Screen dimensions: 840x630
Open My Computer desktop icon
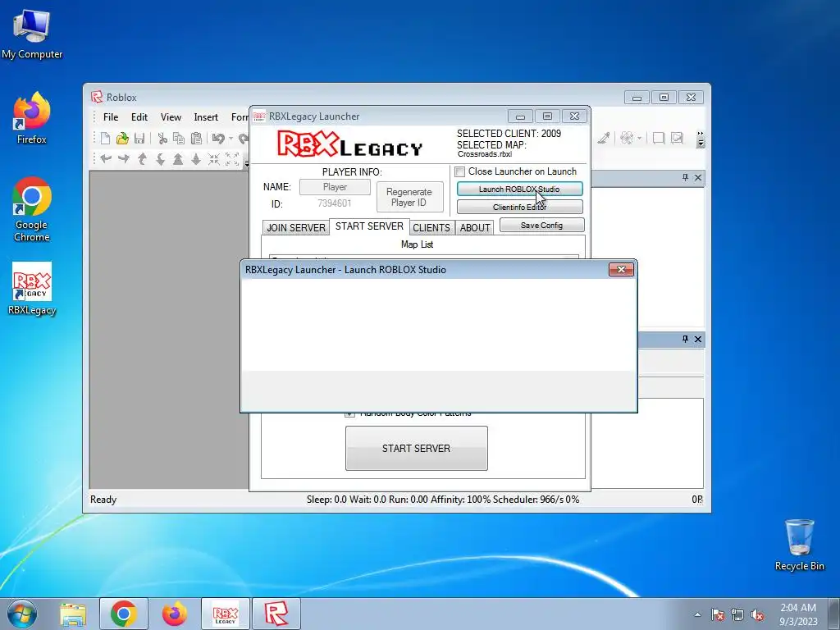[32, 34]
